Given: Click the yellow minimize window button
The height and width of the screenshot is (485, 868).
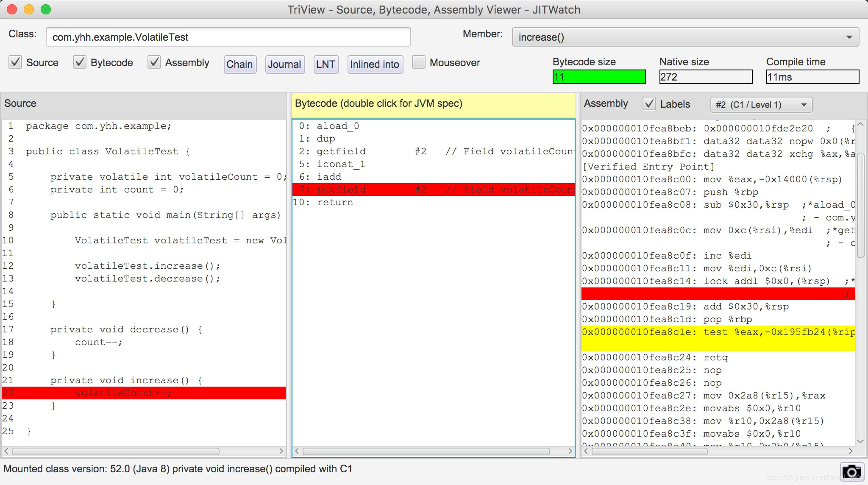Looking at the screenshot, I should [x=29, y=9].
